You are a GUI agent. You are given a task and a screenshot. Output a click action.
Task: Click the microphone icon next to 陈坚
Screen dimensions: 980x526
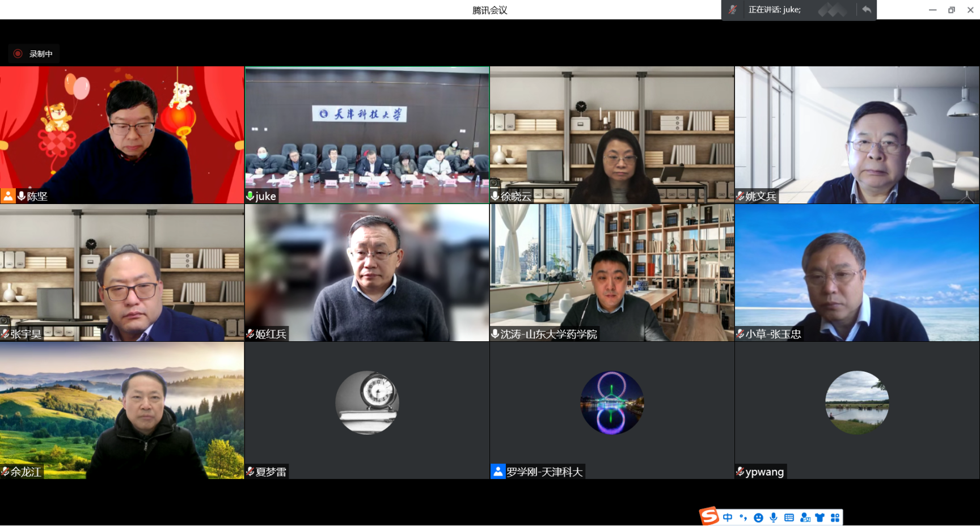coord(22,196)
